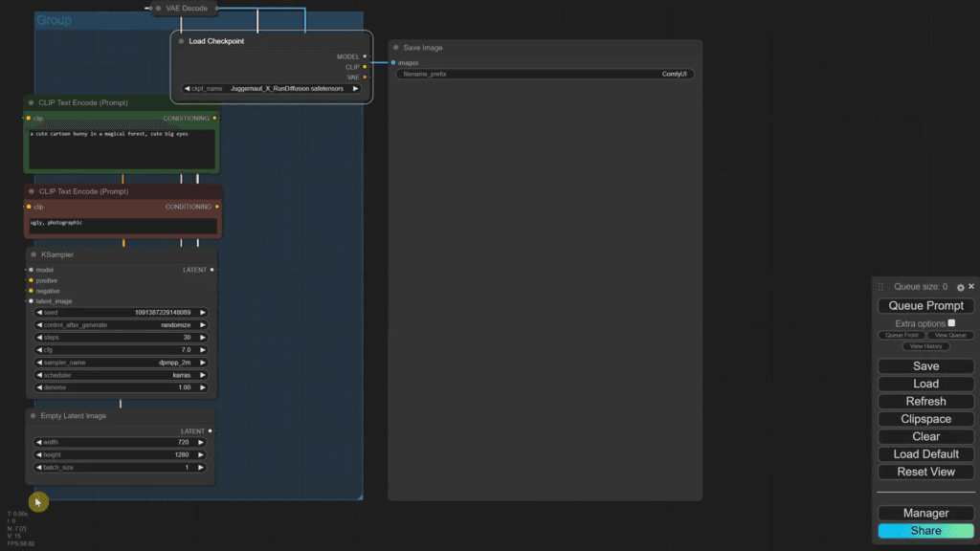
Task: Close the queue panel with the X
Action: (x=971, y=286)
